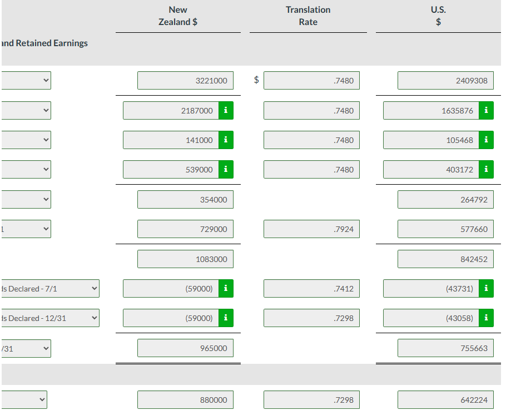
Task: Click info icon beside first (59000) in the Declared 7/1 row
Action: click(x=226, y=288)
